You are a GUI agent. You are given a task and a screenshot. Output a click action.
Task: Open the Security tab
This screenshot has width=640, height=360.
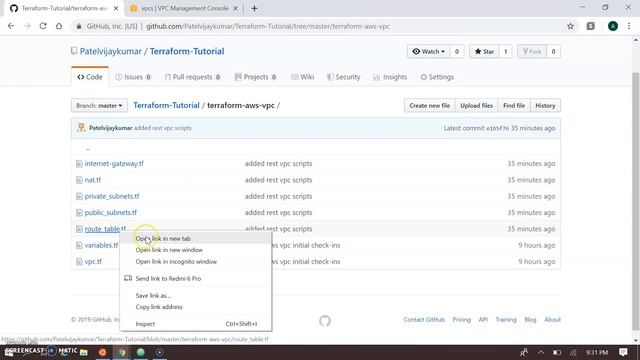coord(344,77)
